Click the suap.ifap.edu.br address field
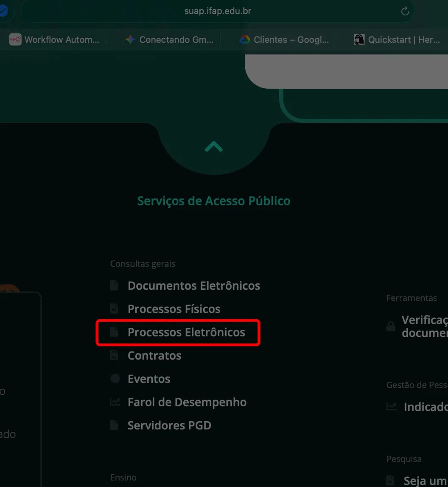 (217, 11)
